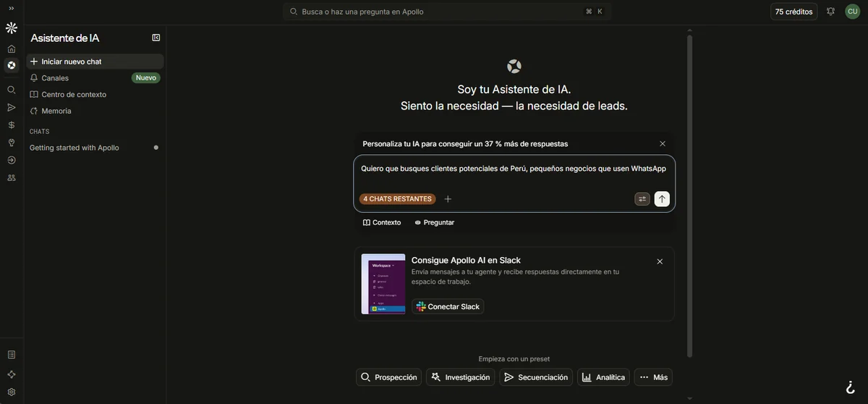This screenshot has width=868, height=404.
Task: Click the Apollo logo icon
Action: coord(11,28)
